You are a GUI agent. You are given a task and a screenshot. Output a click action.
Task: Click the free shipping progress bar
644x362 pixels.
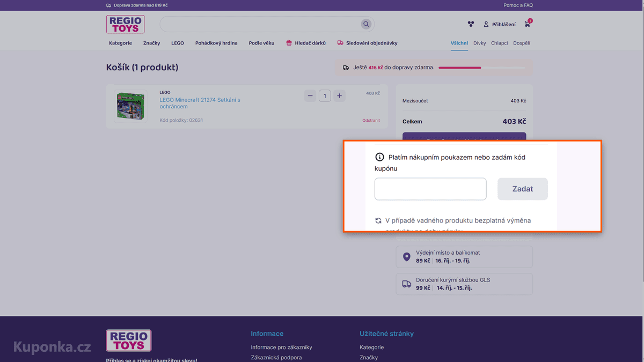pyautogui.click(x=482, y=68)
